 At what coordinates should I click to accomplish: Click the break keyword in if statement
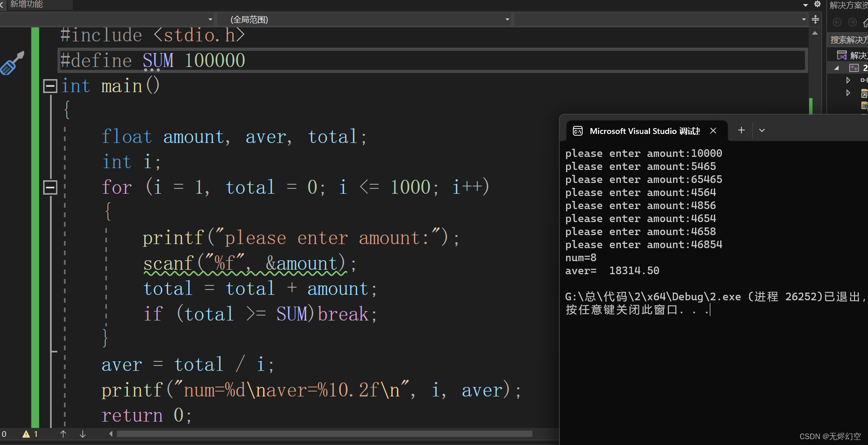(x=343, y=314)
